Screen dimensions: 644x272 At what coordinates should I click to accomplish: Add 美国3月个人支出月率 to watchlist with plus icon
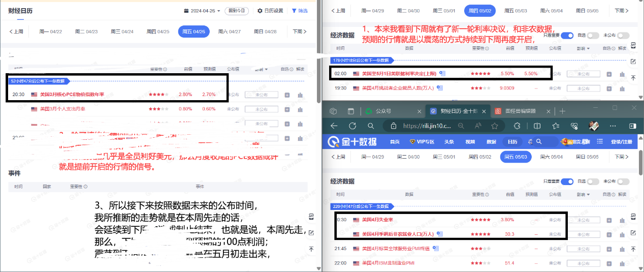(x=287, y=109)
